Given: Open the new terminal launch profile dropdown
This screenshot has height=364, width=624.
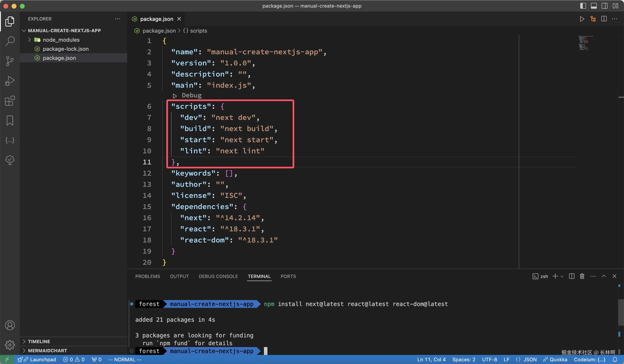Looking at the screenshot, I should click(562, 276).
